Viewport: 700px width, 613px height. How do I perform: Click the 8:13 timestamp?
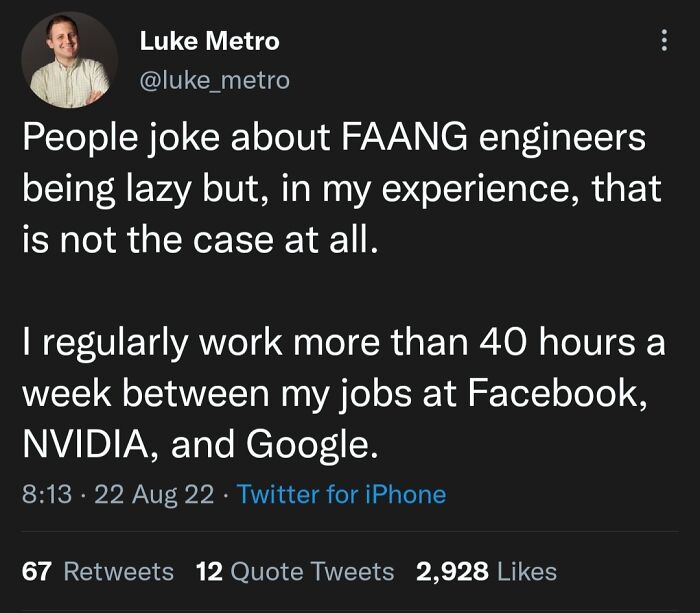pos(44,494)
